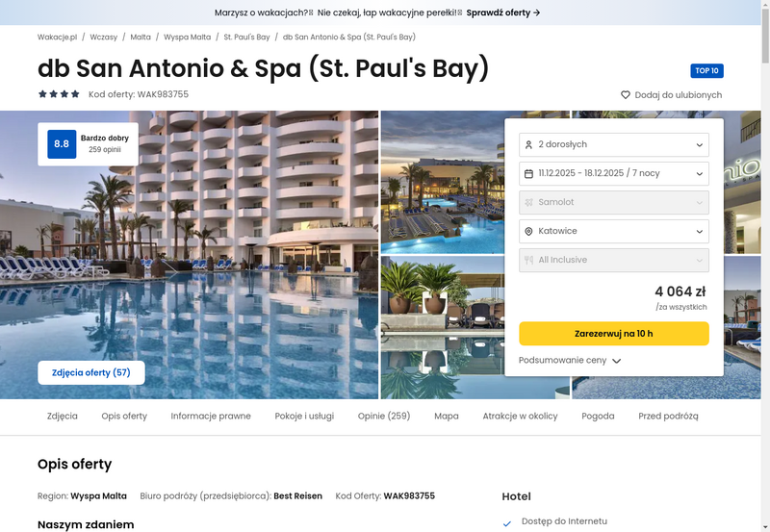Image resolution: width=770 pixels, height=532 pixels.
Task: Click the person icon for travelers
Action: pos(529,144)
